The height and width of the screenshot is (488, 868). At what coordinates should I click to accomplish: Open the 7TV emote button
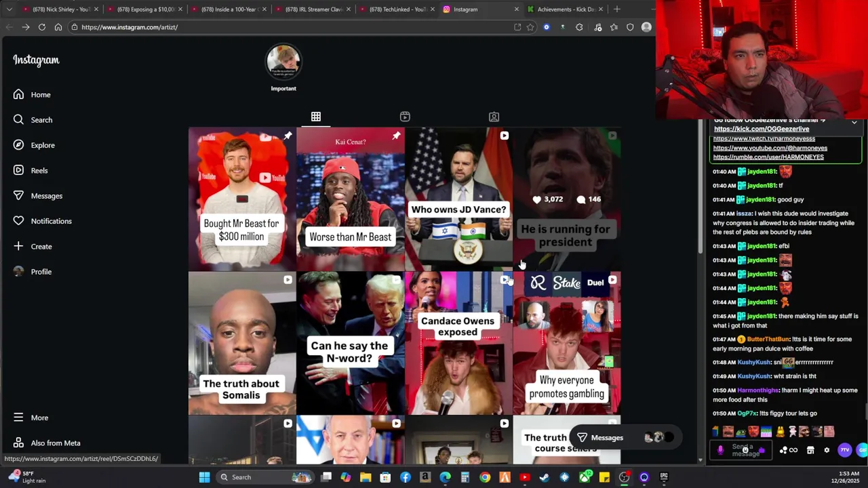[844, 450]
